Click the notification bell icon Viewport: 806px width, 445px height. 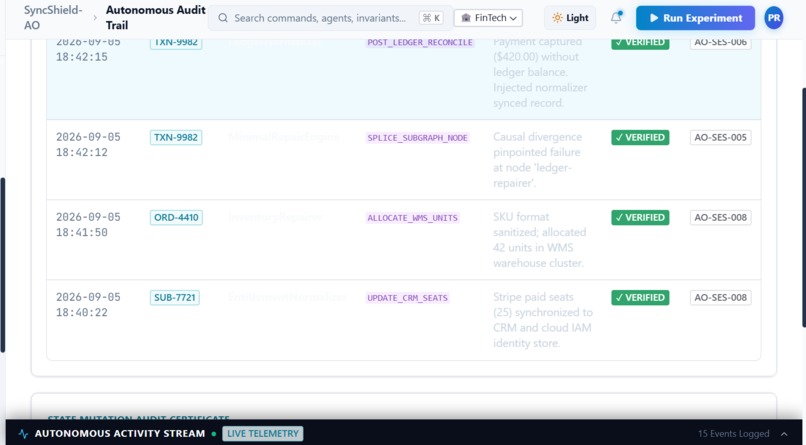click(x=616, y=18)
